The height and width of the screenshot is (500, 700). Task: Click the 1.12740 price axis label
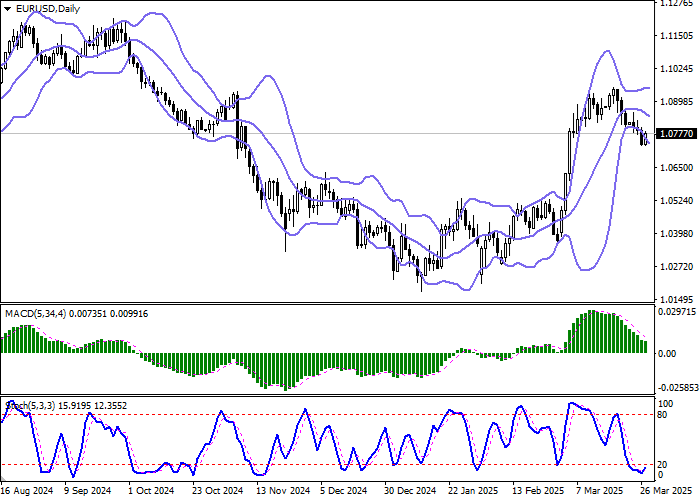click(677, 3)
